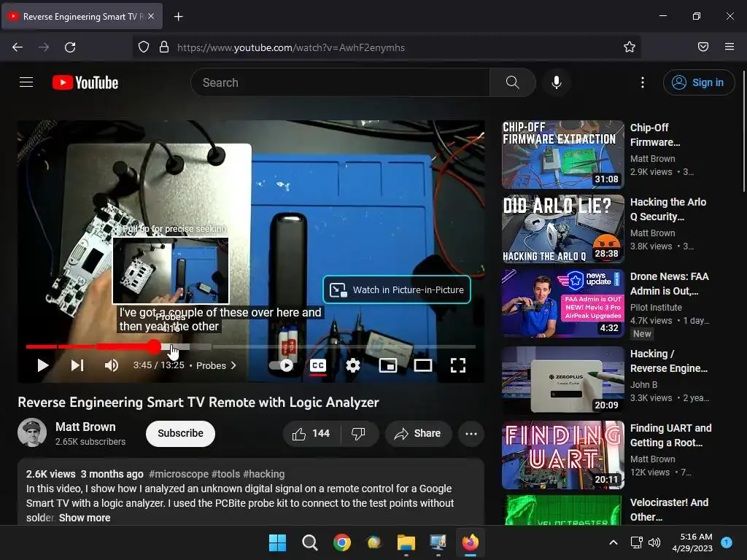This screenshot has width=747, height=560.
Task: Click the #microscope hashtag
Action: pyautogui.click(x=179, y=474)
